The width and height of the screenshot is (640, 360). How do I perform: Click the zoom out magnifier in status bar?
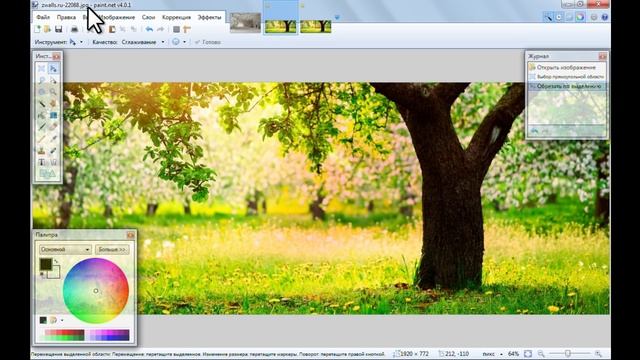[x=541, y=354]
